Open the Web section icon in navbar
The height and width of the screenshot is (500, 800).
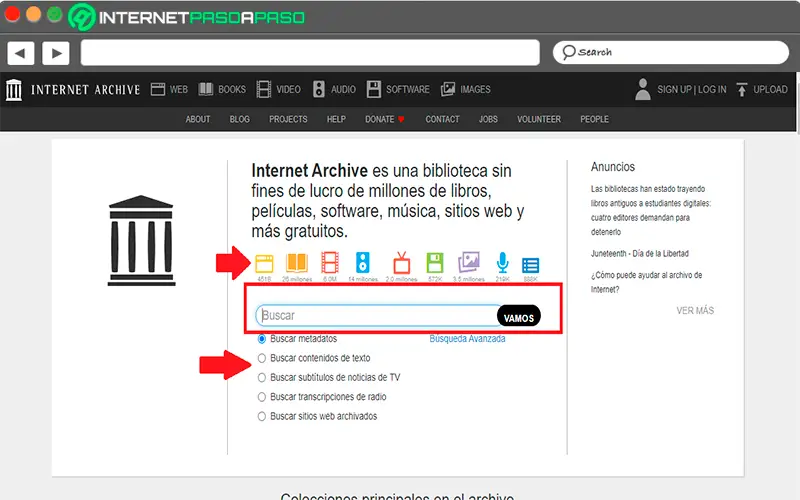tap(158, 89)
